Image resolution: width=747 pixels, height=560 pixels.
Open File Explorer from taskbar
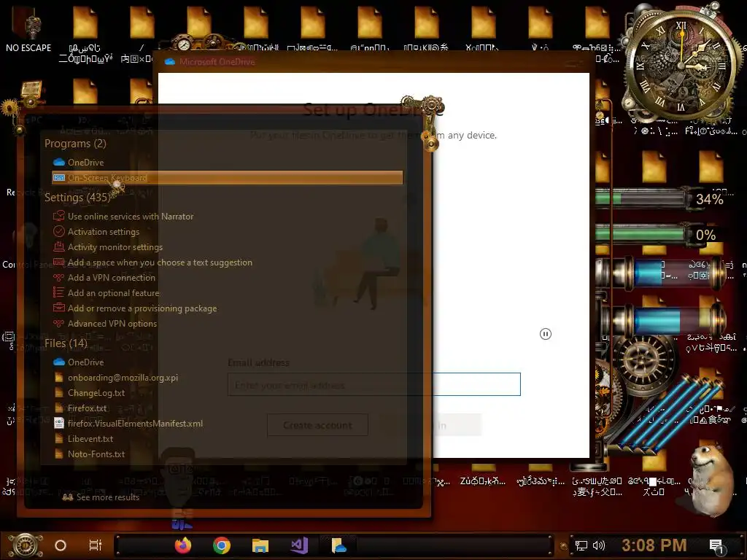pos(260,545)
